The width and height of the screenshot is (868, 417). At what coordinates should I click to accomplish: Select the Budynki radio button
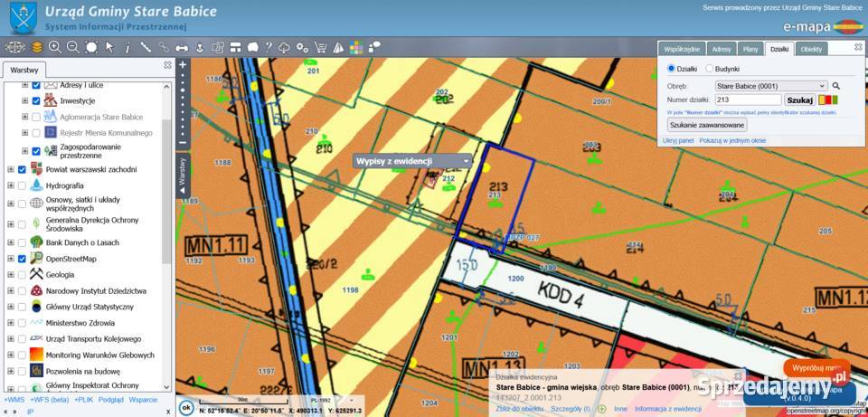[x=709, y=69]
